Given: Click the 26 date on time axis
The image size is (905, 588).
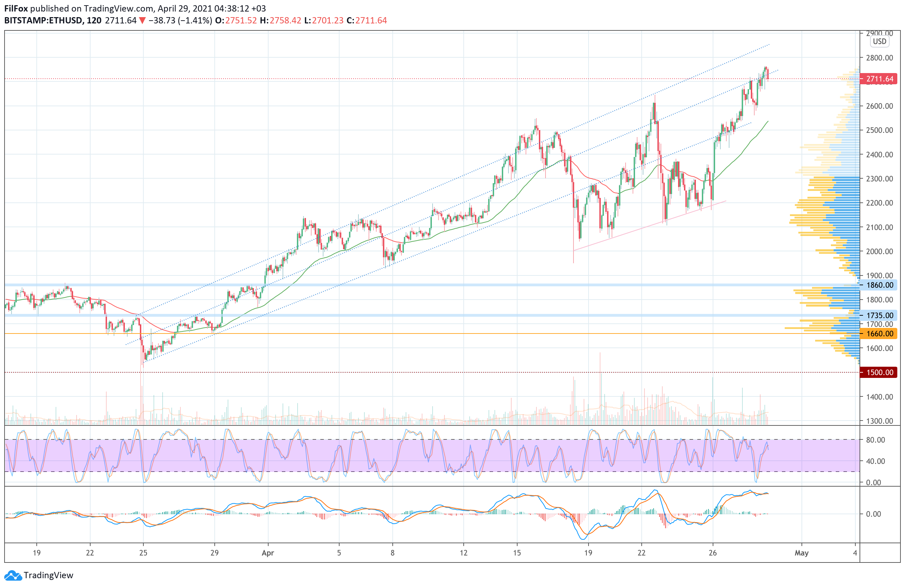Looking at the screenshot, I should coord(713,553).
